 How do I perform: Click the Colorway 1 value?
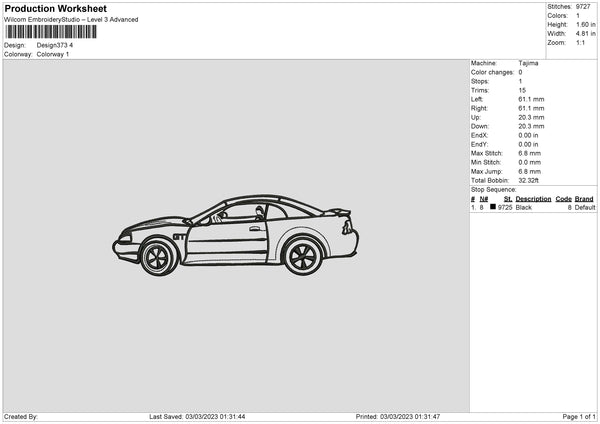click(x=53, y=54)
